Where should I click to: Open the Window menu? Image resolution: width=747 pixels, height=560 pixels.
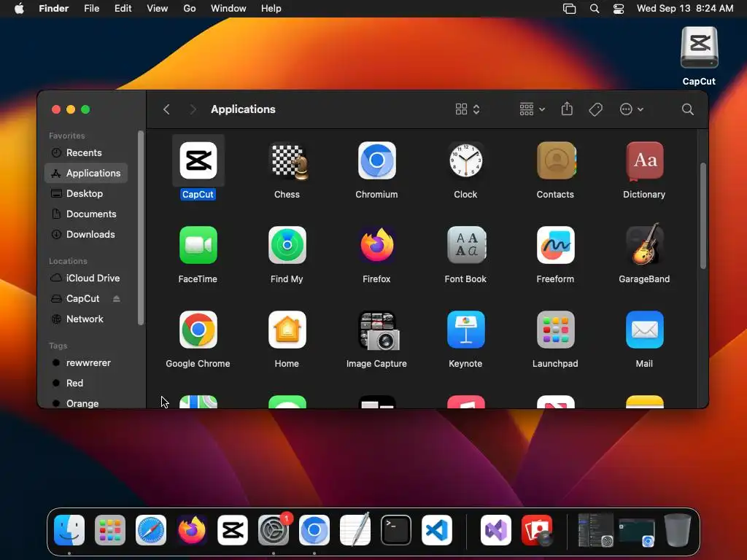tap(228, 9)
